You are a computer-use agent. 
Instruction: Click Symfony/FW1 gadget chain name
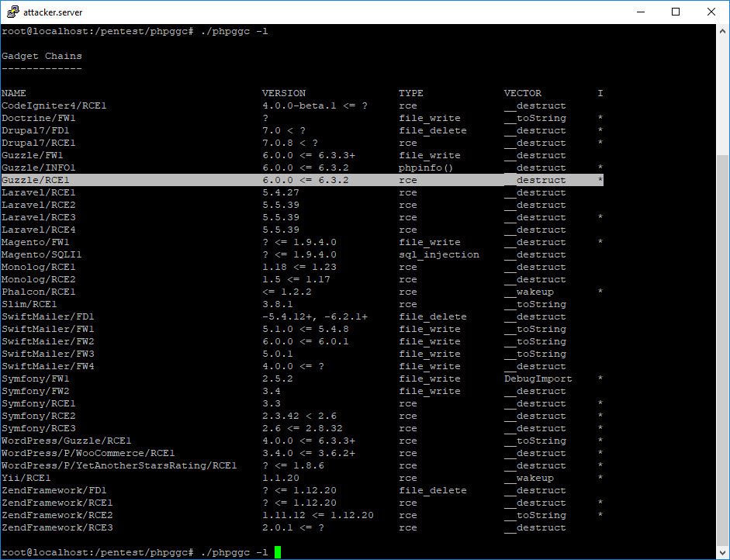tap(36, 379)
